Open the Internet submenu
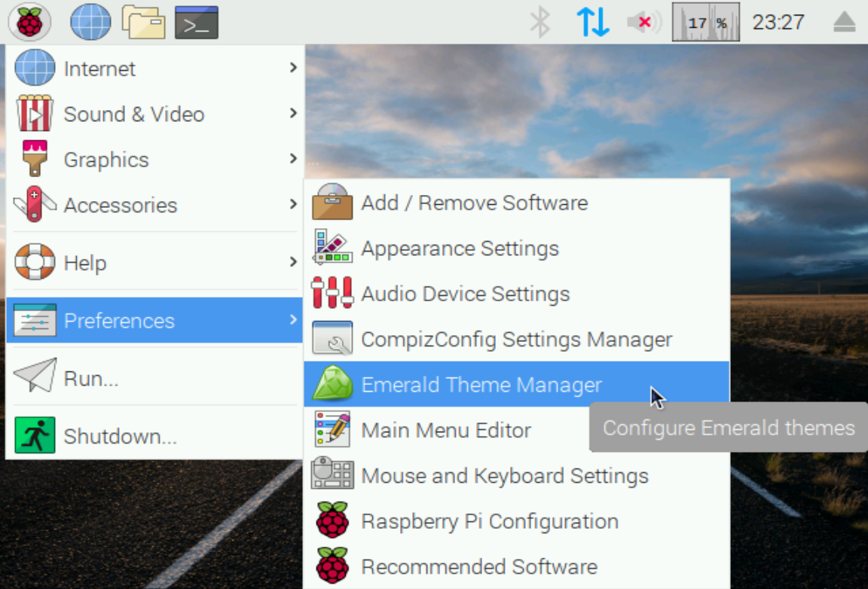868x589 pixels. 154,68
